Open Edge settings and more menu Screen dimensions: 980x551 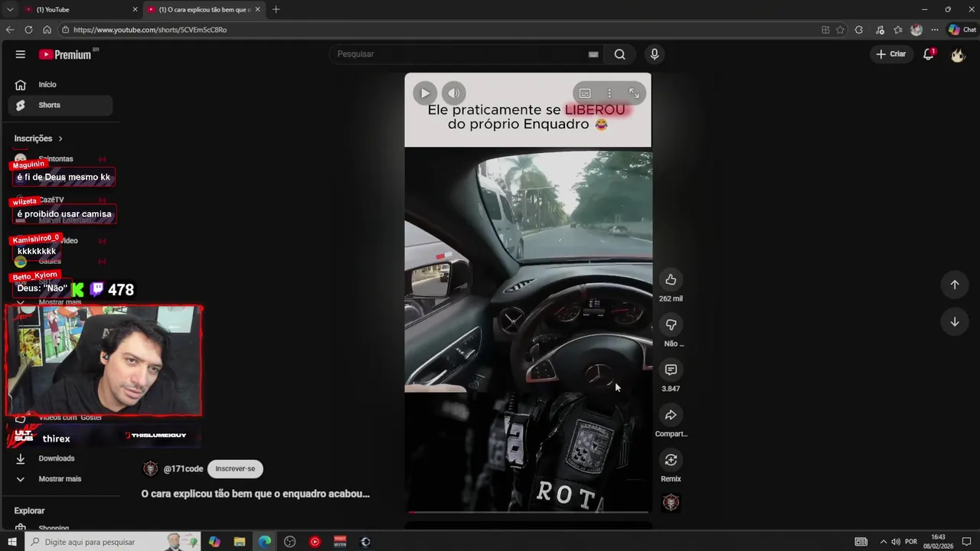[x=934, y=30]
